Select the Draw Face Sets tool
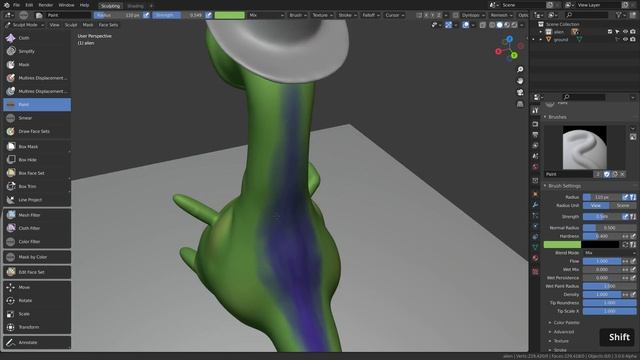This screenshot has width=640, height=360. tap(37, 131)
